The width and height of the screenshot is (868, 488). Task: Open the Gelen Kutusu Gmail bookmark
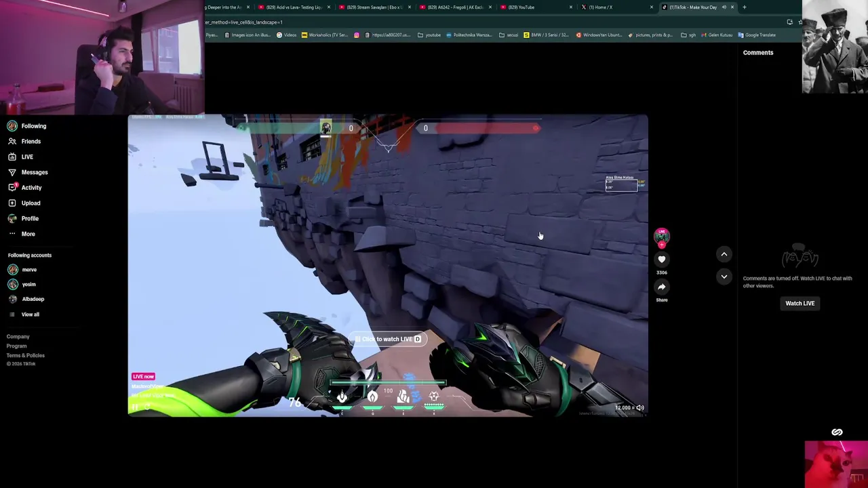click(x=717, y=35)
